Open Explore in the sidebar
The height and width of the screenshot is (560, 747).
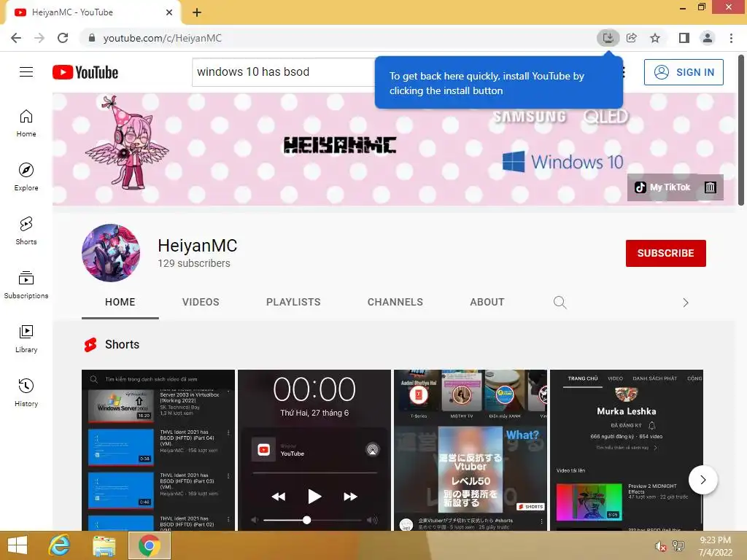coord(26,176)
